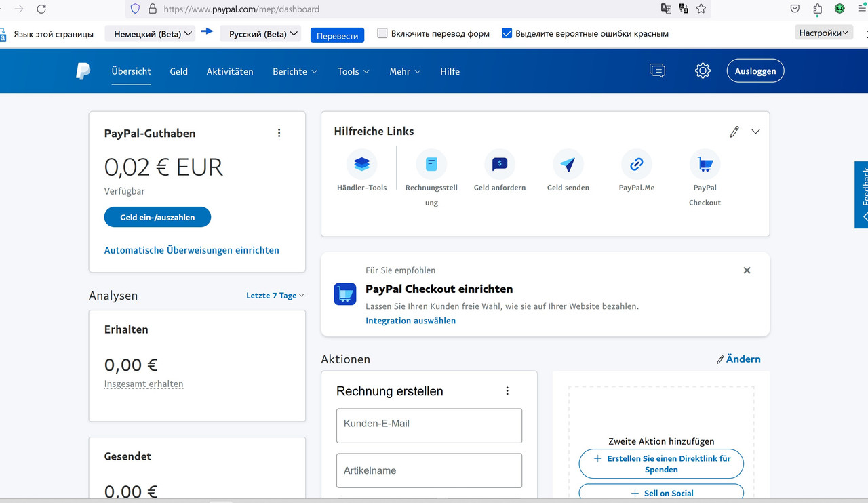
Task: Open the Настройки dropdown
Action: [824, 33]
